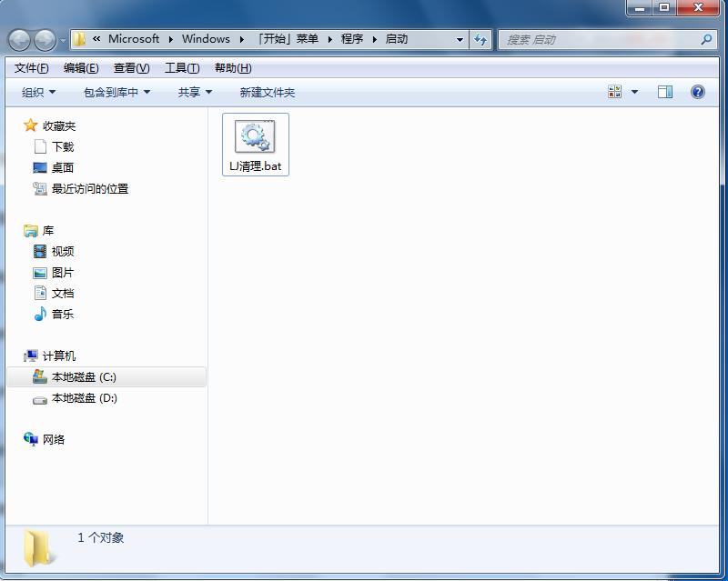
Task: Open 桌面 in the navigation pane
Action: tap(62, 167)
